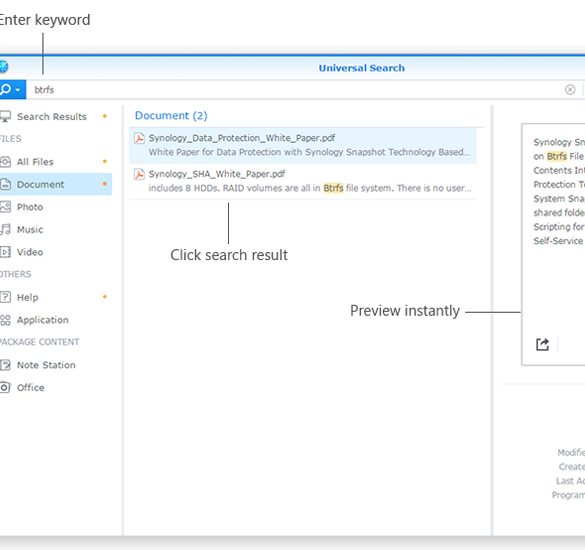
Task: Click the search field containing btrfs
Action: [295, 90]
